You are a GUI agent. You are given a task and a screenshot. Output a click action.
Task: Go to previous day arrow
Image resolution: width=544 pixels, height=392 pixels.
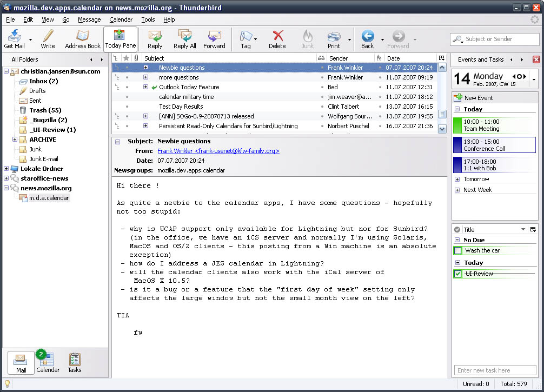pos(514,76)
